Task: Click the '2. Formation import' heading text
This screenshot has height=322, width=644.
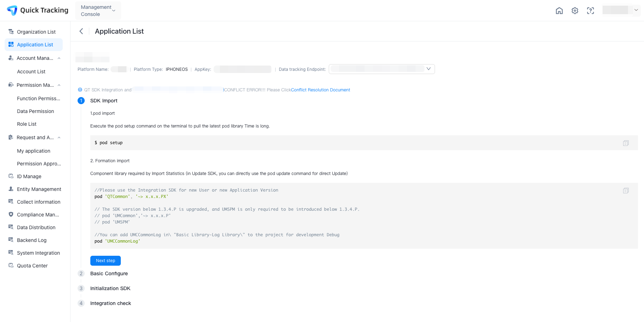Action: click(x=110, y=161)
